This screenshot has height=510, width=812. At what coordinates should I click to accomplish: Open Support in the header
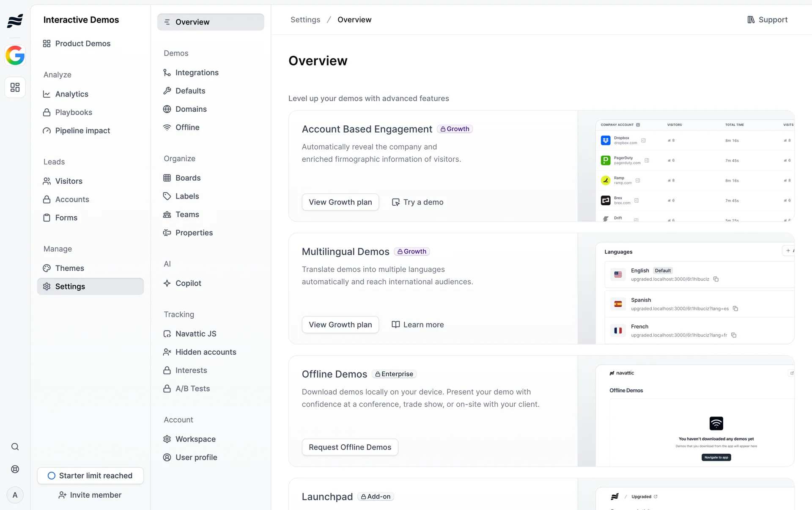[767, 20]
